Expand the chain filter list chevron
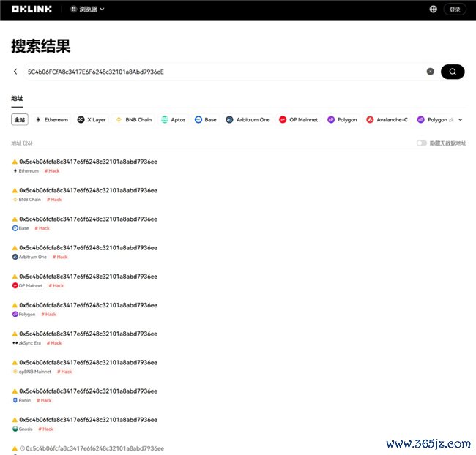This screenshot has height=455, width=476. (461, 119)
